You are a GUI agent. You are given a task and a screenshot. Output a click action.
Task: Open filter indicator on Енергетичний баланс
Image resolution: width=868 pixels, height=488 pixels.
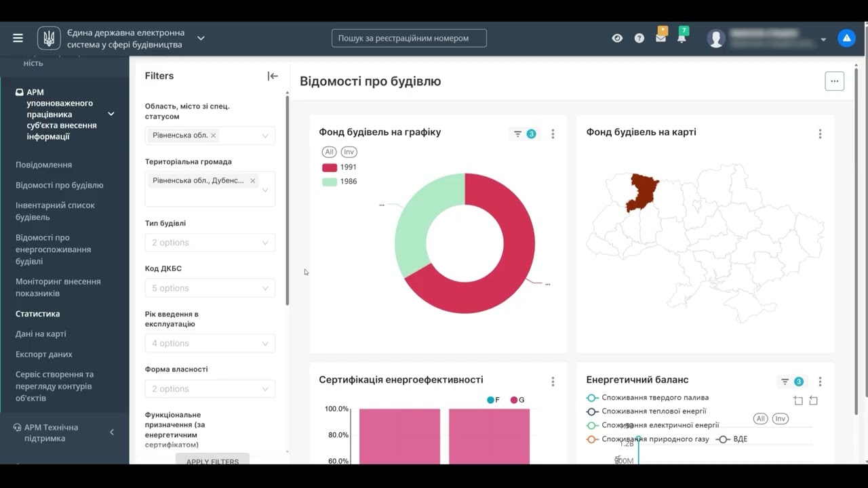(792, 382)
